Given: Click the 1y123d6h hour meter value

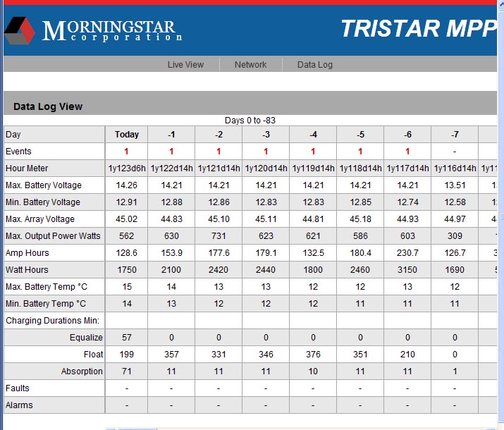Looking at the screenshot, I should [x=127, y=168].
